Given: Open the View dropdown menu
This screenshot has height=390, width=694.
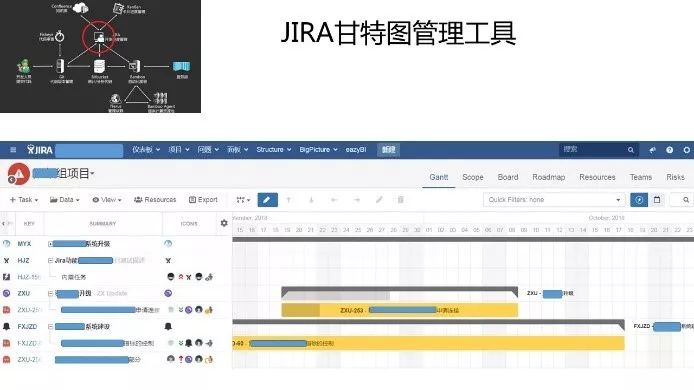Looking at the screenshot, I should click(107, 200).
